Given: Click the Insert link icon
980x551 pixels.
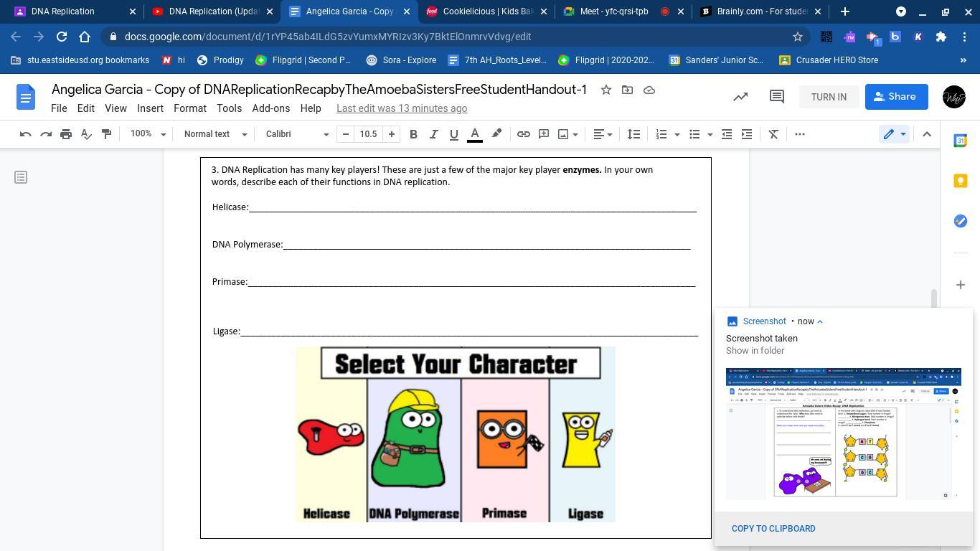Looking at the screenshot, I should (524, 134).
